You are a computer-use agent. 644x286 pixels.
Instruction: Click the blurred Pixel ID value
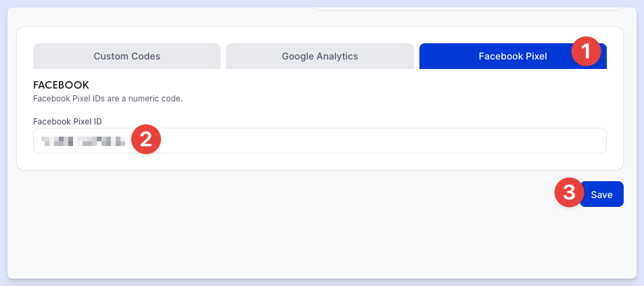(x=83, y=141)
